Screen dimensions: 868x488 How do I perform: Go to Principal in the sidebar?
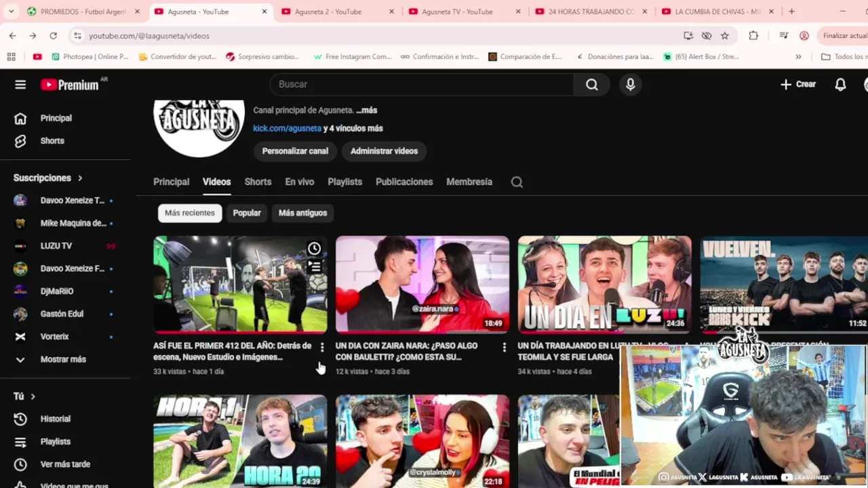(x=56, y=118)
